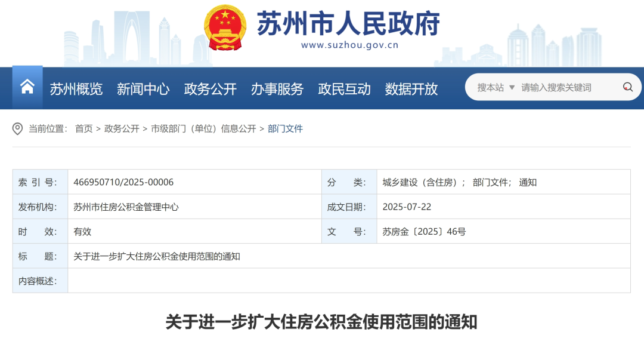This screenshot has height=338, width=644.
Task: Click the home icon in navigation bar
Action: click(x=27, y=87)
